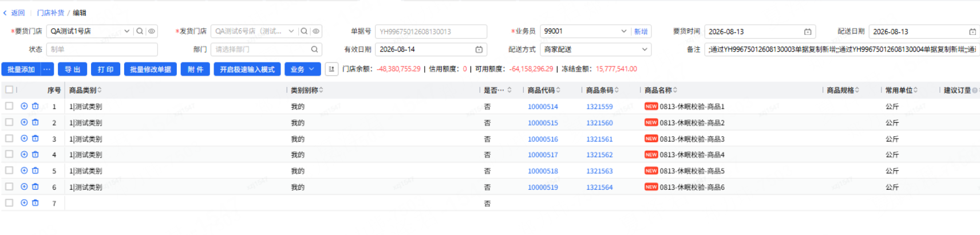The height and width of the screenshot is (235, 980).
Task: Click the 单据号 field
Action: coord(431,32)
